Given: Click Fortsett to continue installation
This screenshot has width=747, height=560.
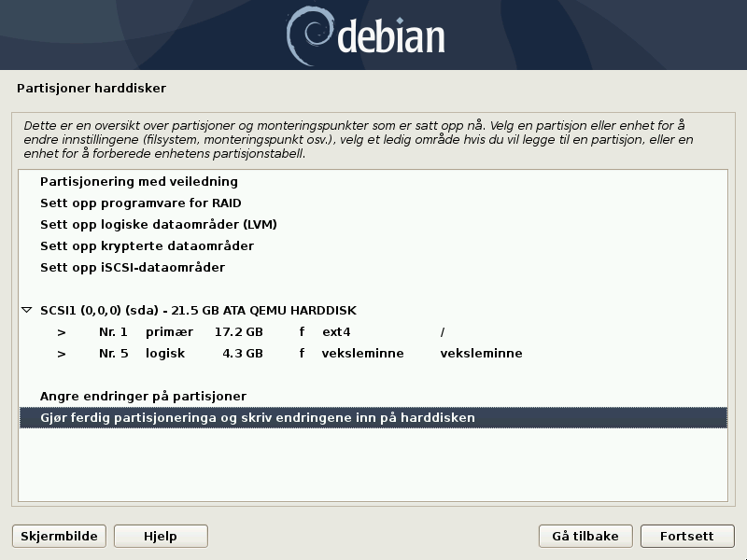Looking at the screenshot, I should pyautogui.click(x=686, y=536).
